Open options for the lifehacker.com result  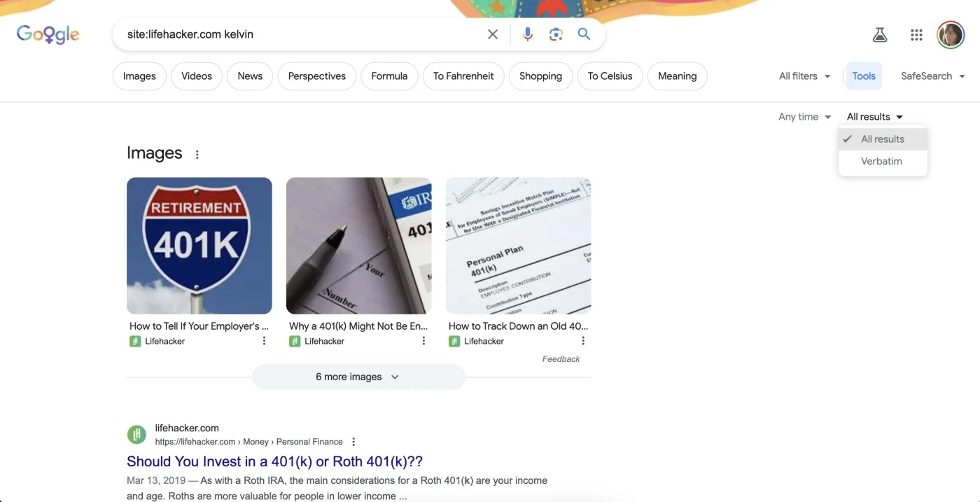click(x=353, y=442)
